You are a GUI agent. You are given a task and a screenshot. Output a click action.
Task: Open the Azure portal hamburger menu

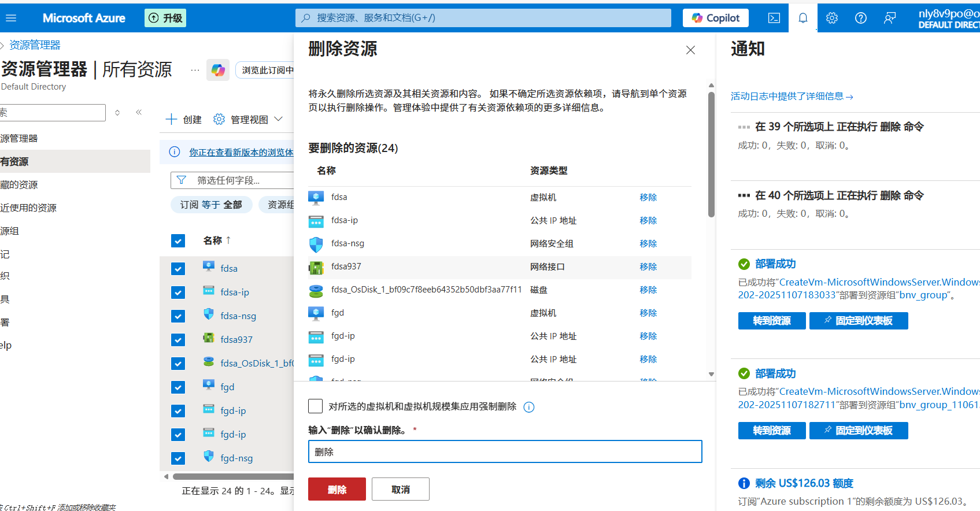[x=11, y=18]
